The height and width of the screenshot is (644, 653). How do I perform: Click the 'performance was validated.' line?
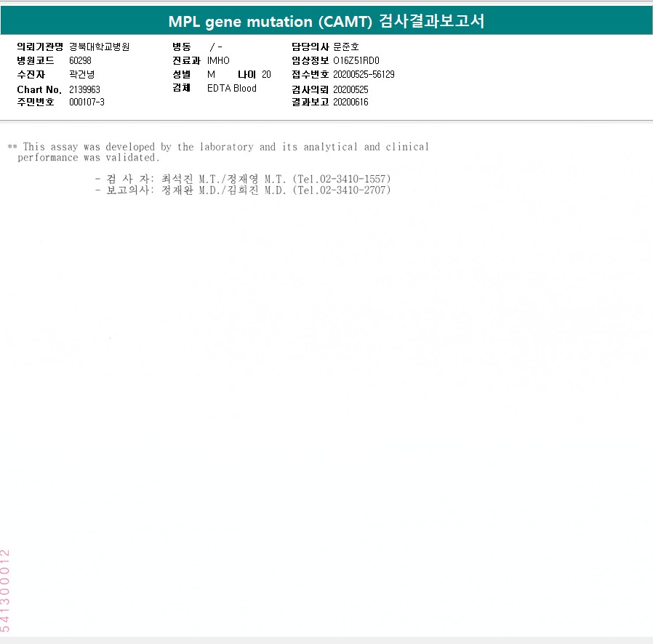[89, 157]
